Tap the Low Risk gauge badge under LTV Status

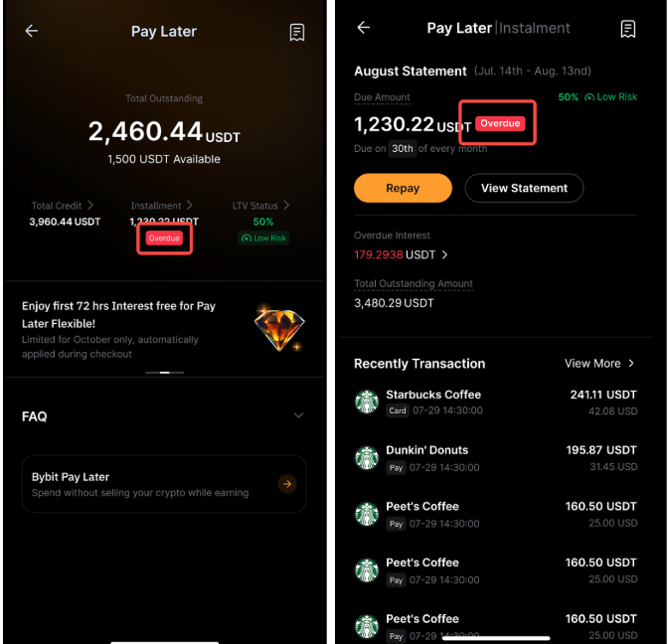click(263, 239)
